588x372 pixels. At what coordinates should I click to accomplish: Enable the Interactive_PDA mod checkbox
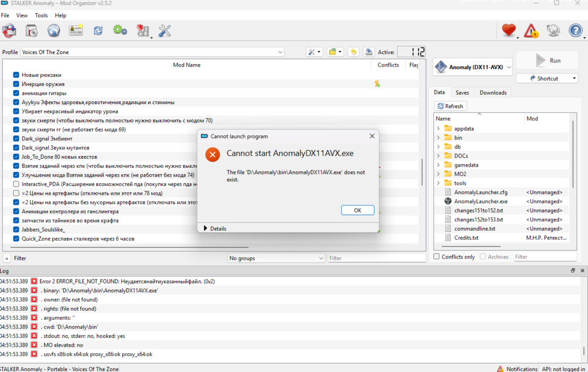click(16, 184)
